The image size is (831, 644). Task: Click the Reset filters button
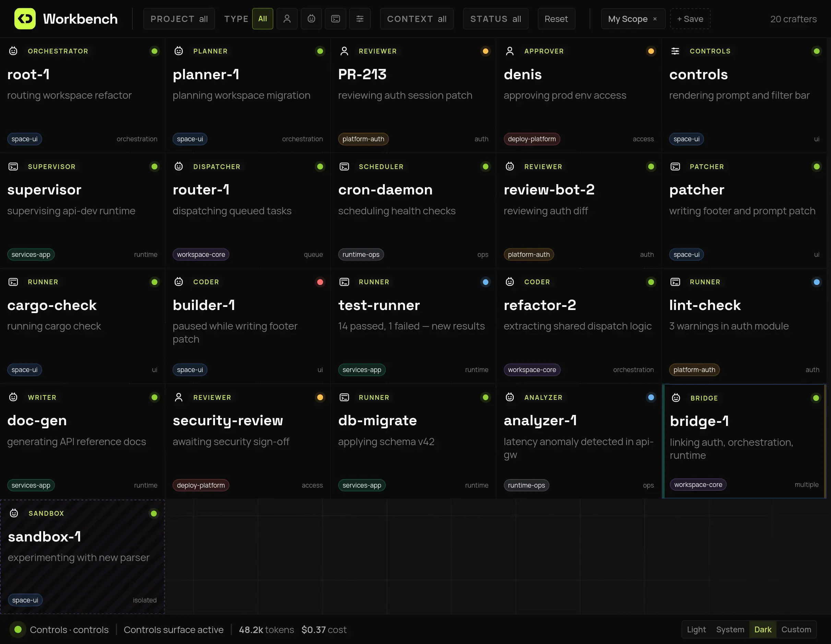pos(556,19)
